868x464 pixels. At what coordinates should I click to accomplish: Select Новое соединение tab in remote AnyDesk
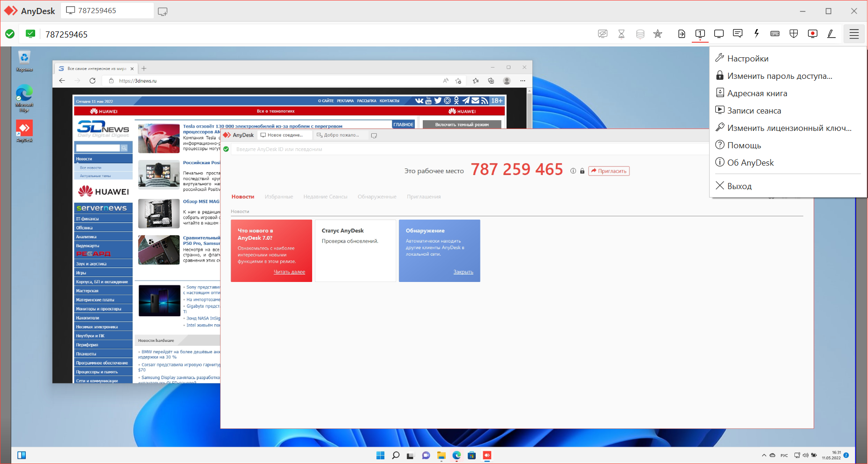point(284,135)
